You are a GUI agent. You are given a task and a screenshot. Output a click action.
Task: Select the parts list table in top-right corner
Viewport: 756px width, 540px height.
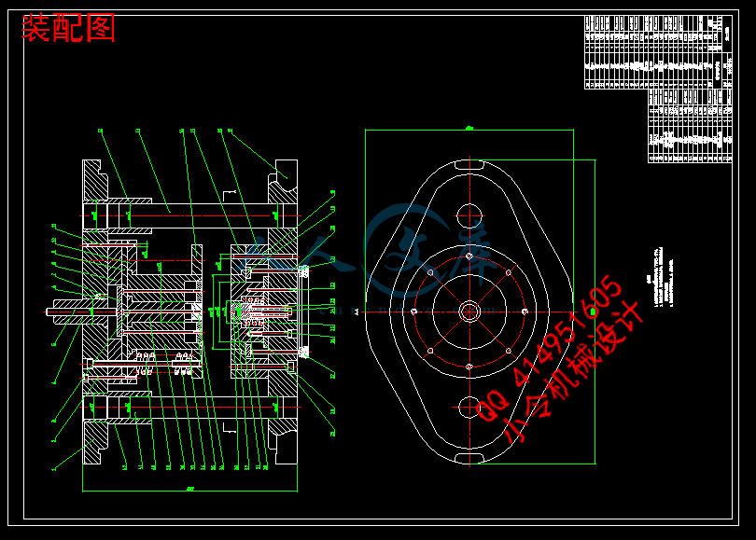coord(659,89)
